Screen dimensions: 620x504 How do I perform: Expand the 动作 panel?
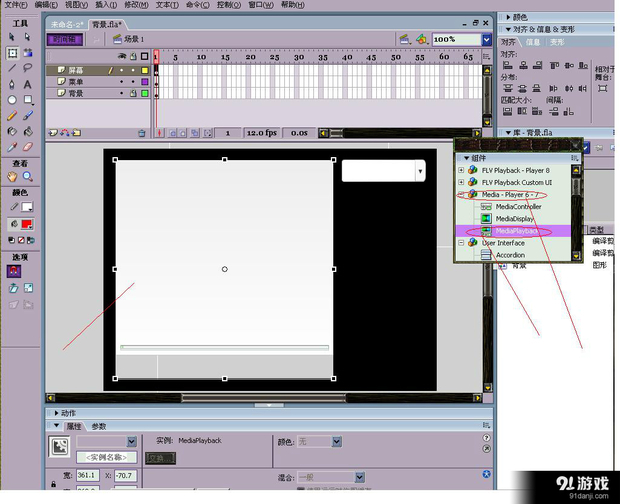56,413
